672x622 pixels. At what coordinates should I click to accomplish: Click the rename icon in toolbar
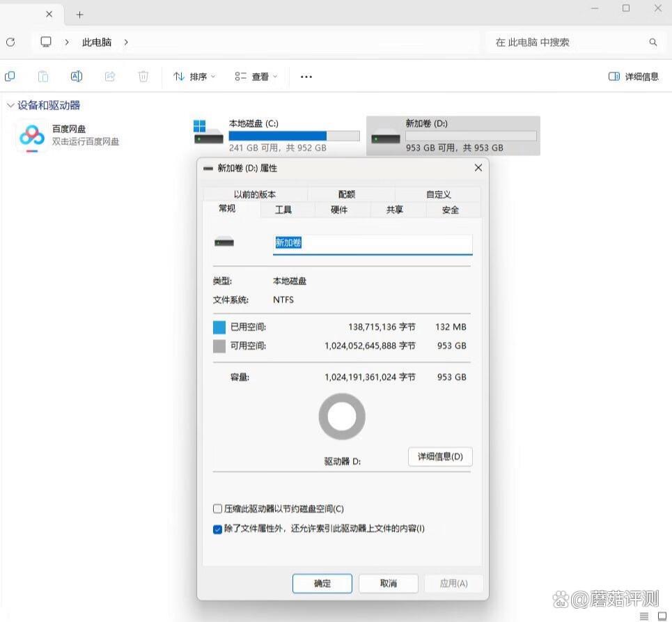pos(77,77)
